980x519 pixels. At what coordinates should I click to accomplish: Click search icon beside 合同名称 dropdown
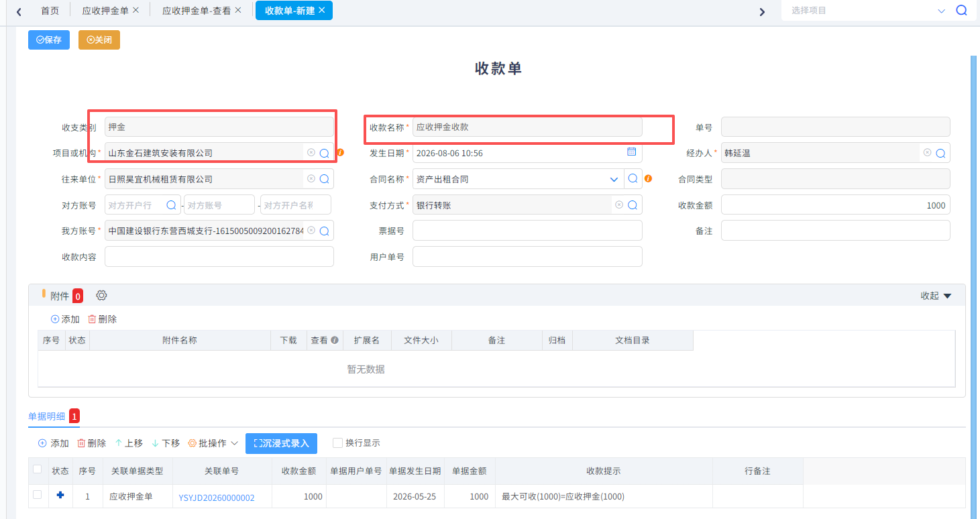pyautogui.click(x=633, y=179)
